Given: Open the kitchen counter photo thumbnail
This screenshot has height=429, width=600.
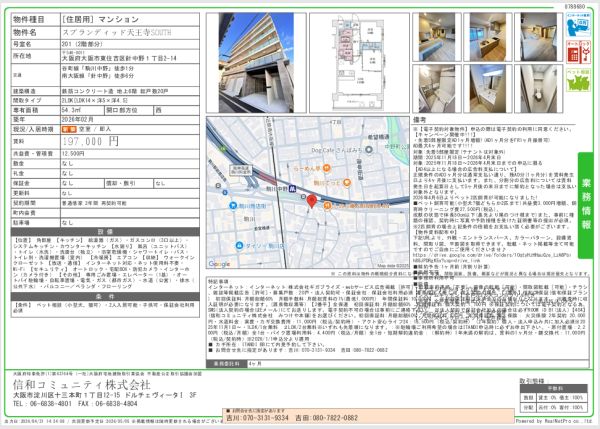Looking at the screenshot, I should point(488,37).
